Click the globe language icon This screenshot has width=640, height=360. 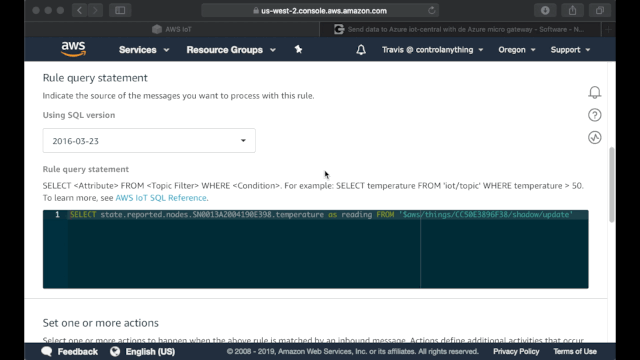(x=115, y=351)
